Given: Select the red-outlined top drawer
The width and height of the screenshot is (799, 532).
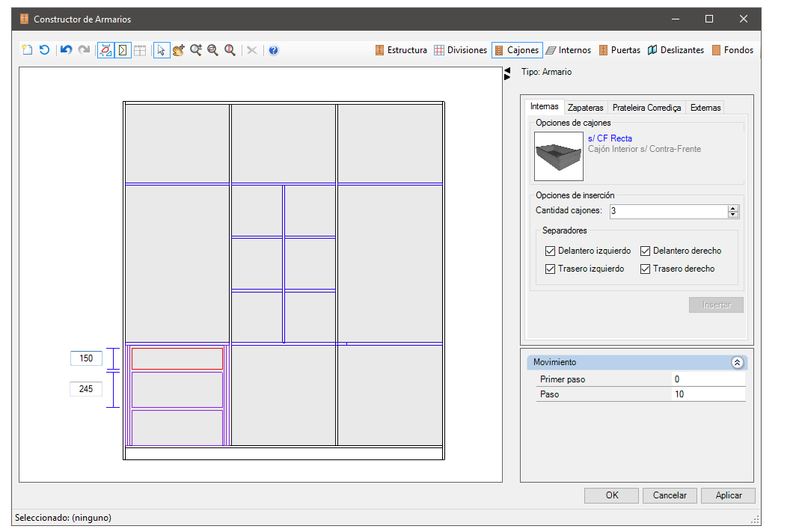Looking at the screenshot, I should point(177,358).
